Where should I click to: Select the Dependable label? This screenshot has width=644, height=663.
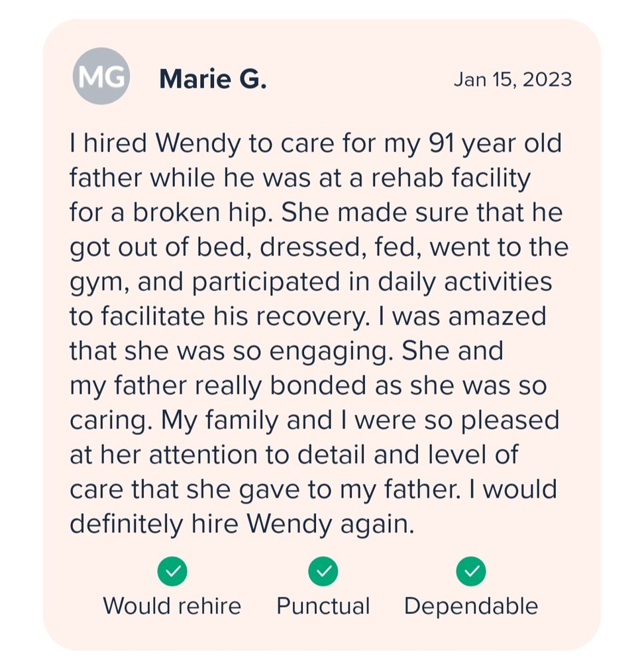[x=471, y=606]
